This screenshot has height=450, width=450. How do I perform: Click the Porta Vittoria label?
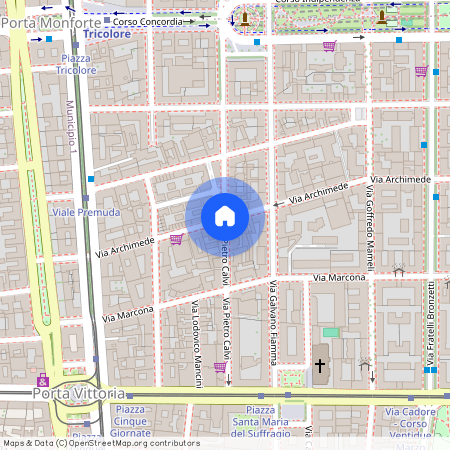coord(79,394)
